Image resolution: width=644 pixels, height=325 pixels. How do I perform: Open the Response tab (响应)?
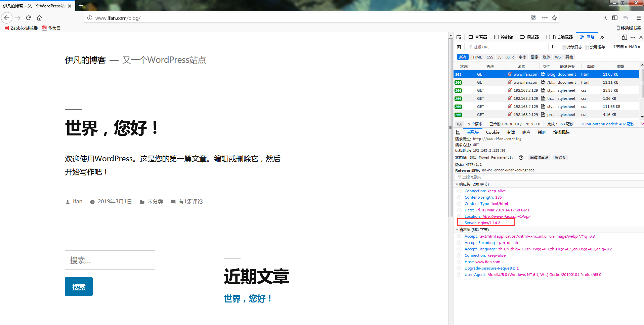coord(526,132)
